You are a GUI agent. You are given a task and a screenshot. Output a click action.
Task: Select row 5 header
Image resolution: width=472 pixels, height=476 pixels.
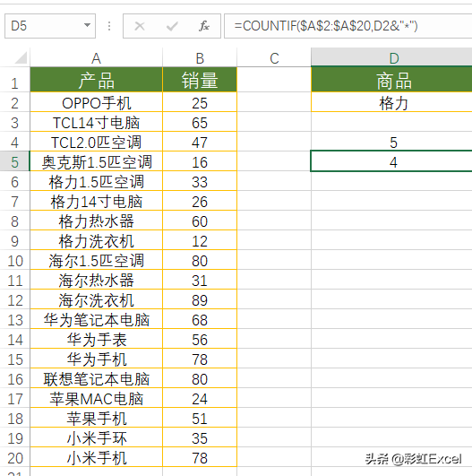pos(14,161)
